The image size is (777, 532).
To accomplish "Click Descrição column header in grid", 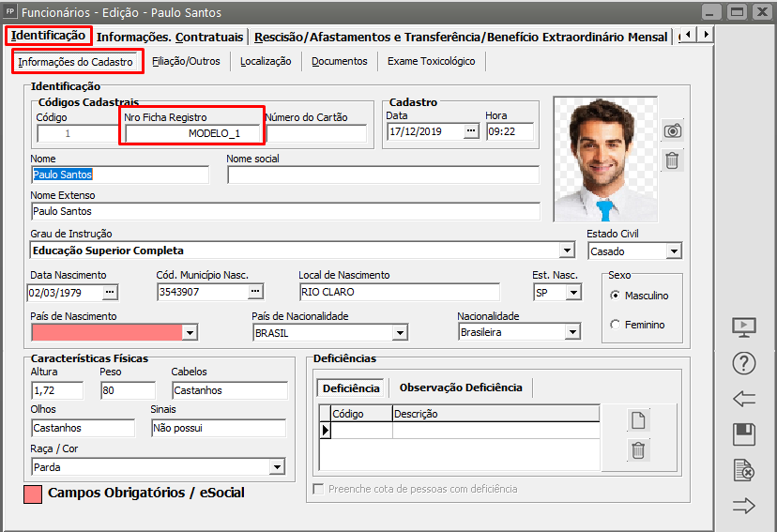I will point(496,414).
